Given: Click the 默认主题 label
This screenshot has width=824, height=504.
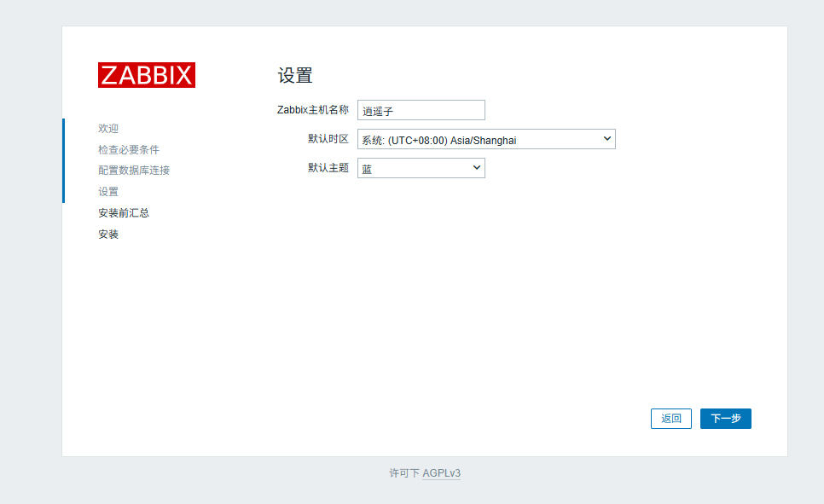Looking at the screenshot, I should (328, 168).
